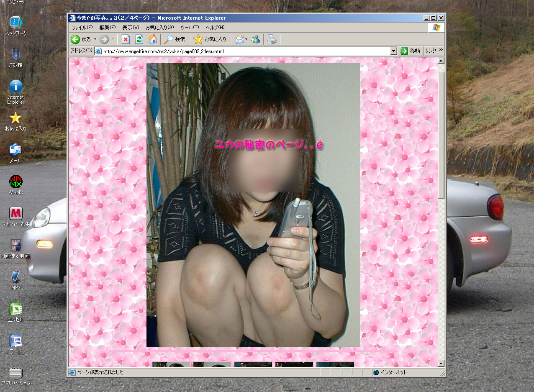Expand the address bar dropdown arrow
The width and height of the screenshot is (534, 392).
tap(393, 51)
